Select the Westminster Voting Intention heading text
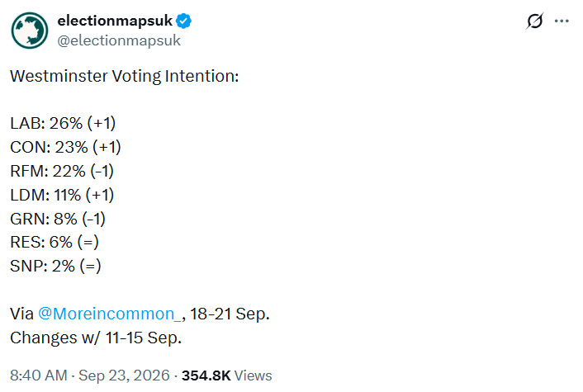The width and height of the screenshot is (583, 392). pos(124,76)
